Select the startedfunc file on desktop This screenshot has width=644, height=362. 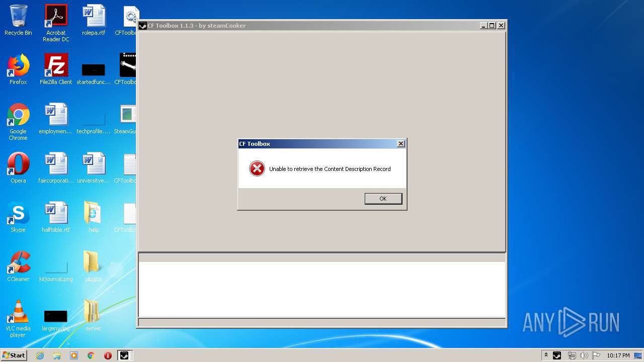click(x=94, y=73)
